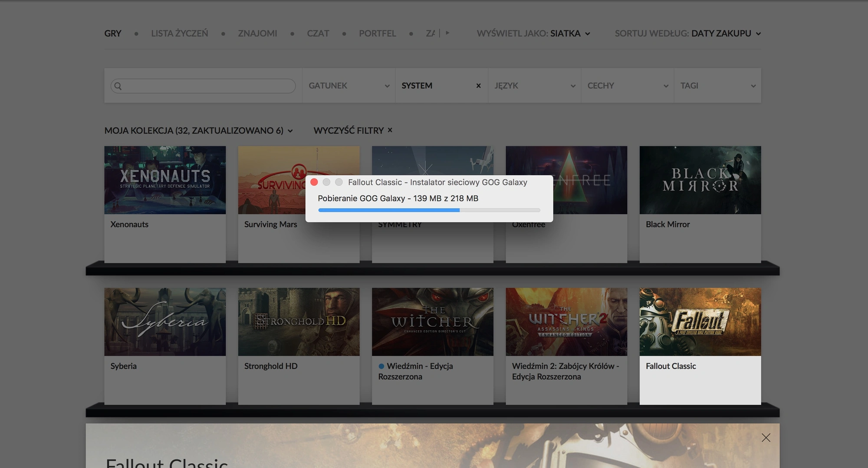
Task: Click the GOG Galaxy download progress bar
Action: pos(429,210)
